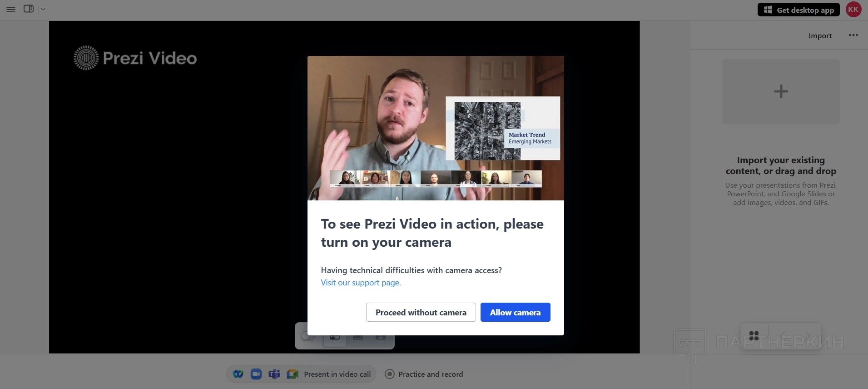Click the dialog's preview image
868x389 pixels.
pyautogui.click(x=436, y=128)
